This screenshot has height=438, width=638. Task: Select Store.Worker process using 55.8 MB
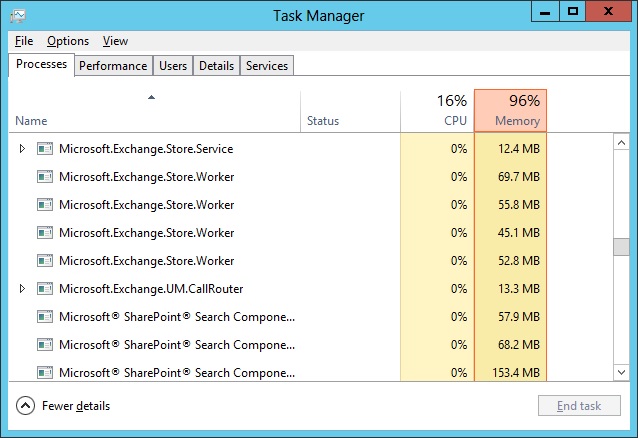click(146, 205)
